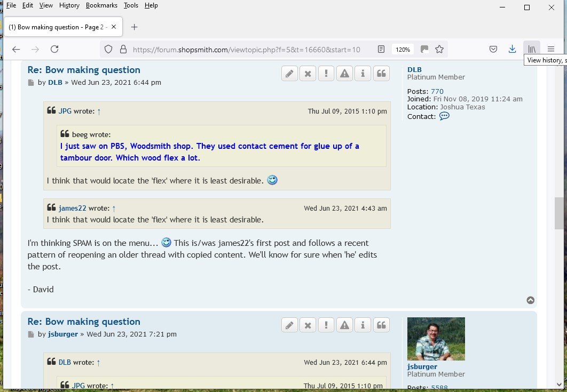
Task: Open DLB author link in post byline
Action: 55,82
